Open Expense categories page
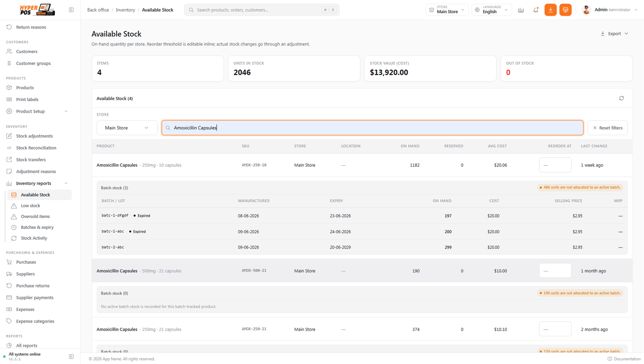The width and height of the screenshot is (644, 364). [x=35, y=321]
